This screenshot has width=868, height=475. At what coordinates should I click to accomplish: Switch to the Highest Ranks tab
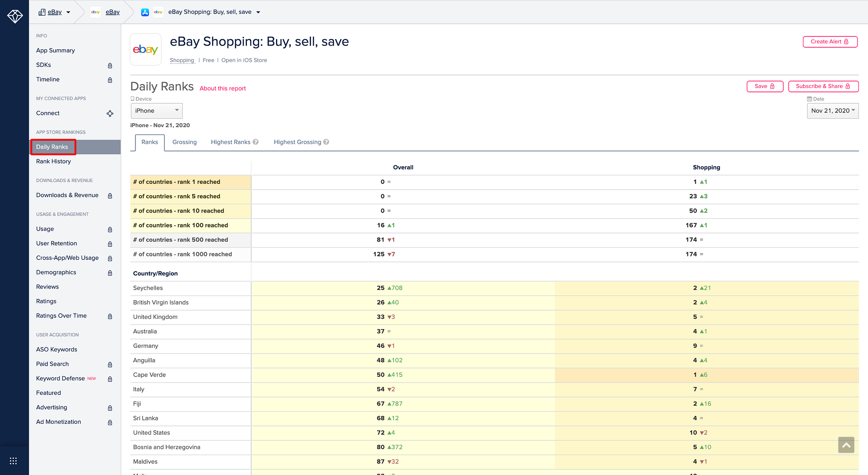click(x=230, y=142)
